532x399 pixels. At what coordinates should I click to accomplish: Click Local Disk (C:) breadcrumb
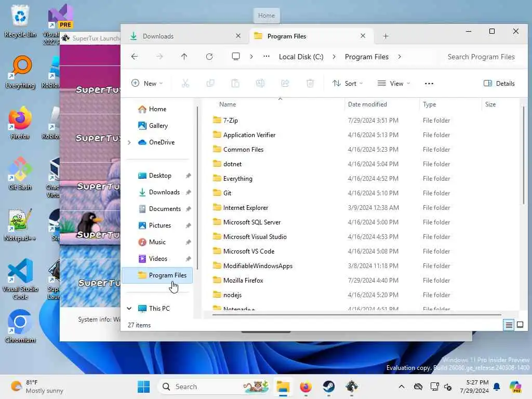click(x=301, y=57)
